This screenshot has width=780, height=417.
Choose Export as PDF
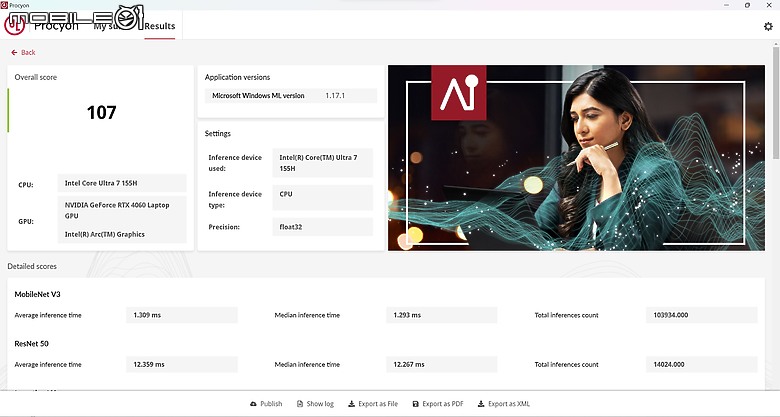coord(438,404)
